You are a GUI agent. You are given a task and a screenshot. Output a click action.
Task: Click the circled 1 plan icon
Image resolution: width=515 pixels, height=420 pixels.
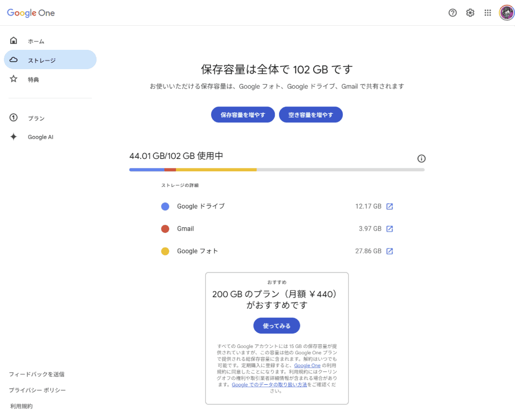(14, 118)
